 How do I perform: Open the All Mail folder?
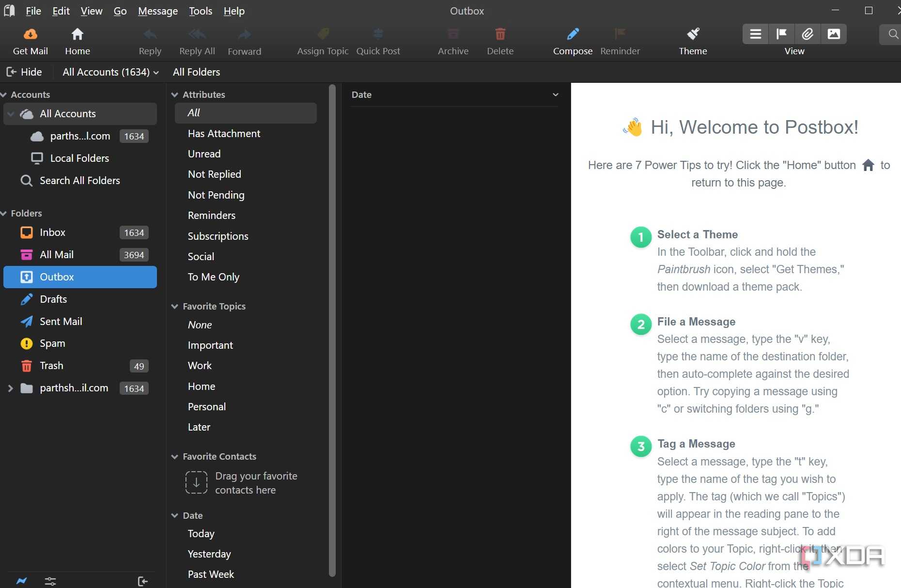[80, 255]
